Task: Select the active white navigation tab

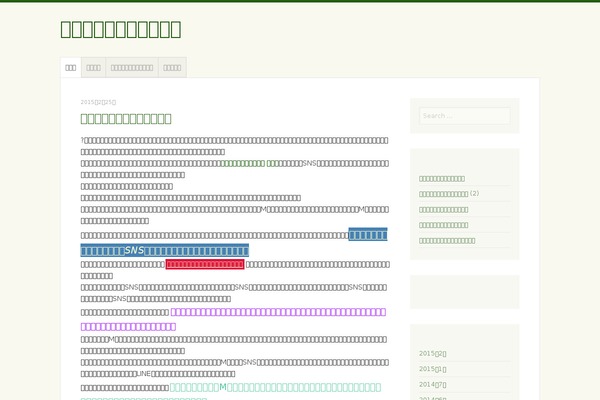Action: [x=71, y=67]
